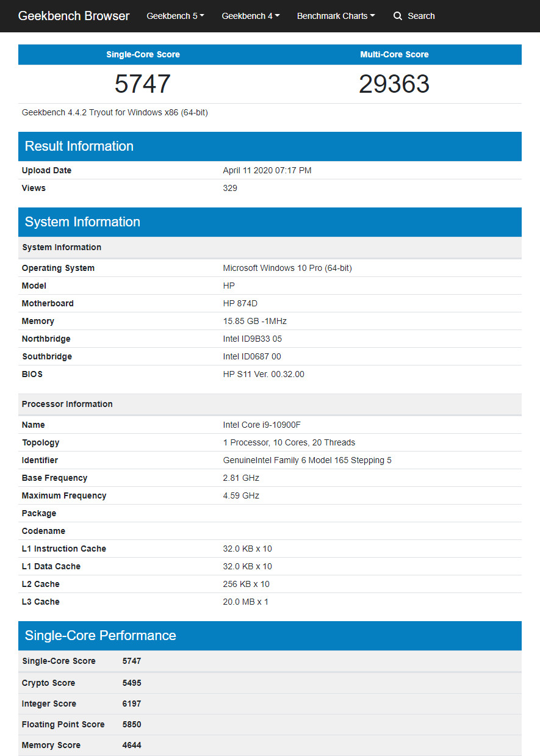The width and height of the screenshot is (540, 756).
Task: Click the BIOS value HP S11 Ver. 00.32.00
Action: 264,374
